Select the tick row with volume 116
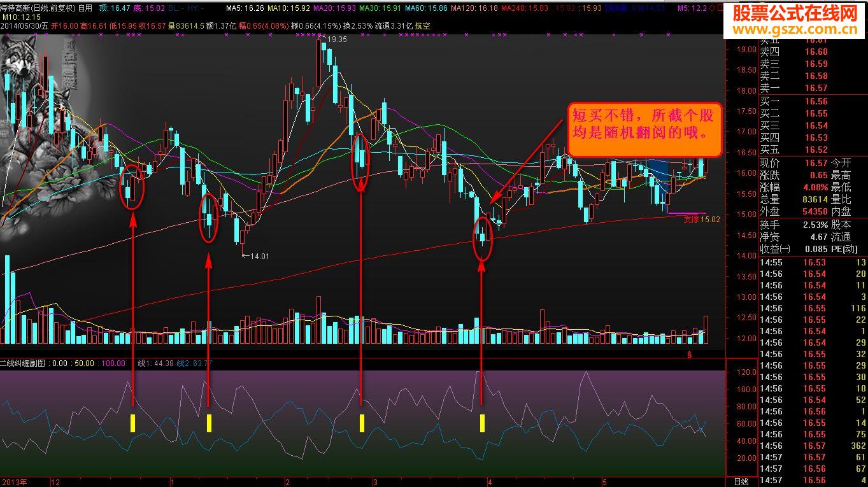The height and width of the screenshot is (487, 868). [x=813, y=309]
